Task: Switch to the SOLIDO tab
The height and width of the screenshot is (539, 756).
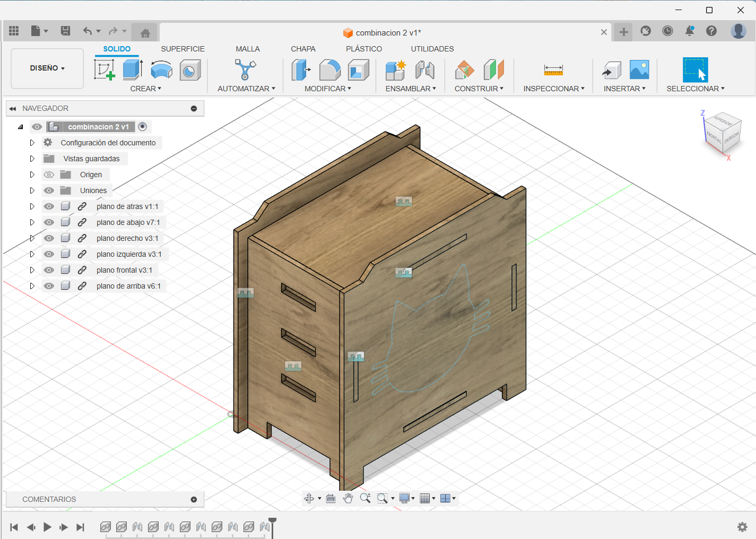Action: (117, 49)
